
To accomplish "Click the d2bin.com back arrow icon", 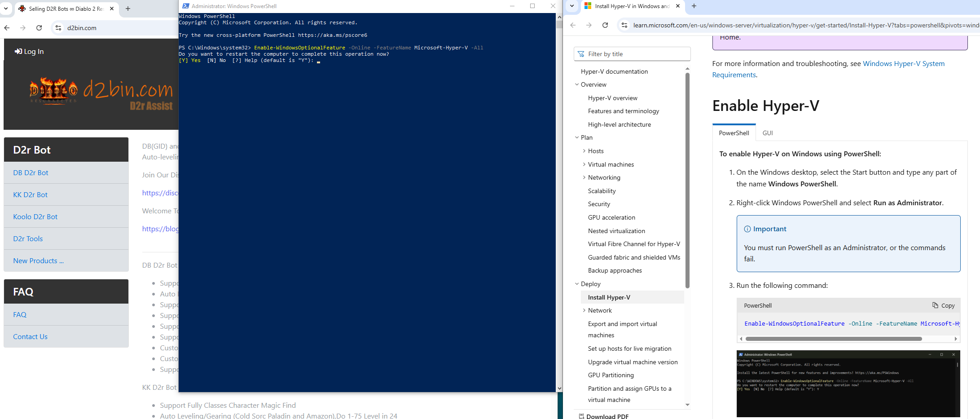I will [x=7, y=28].
